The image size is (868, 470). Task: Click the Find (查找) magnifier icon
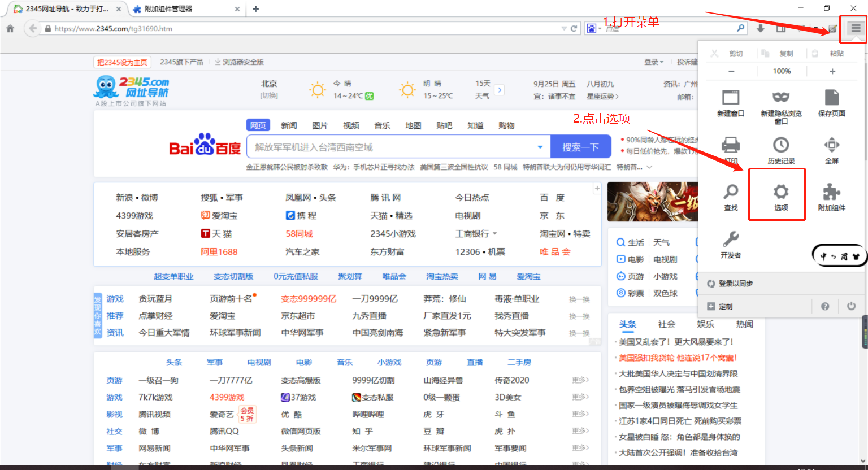coord(731,192)
